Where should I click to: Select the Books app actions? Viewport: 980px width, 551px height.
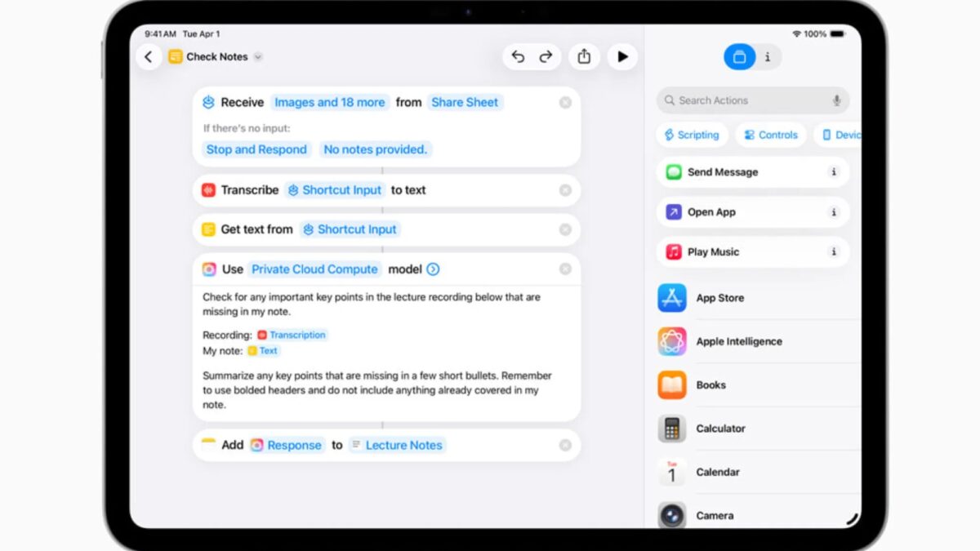(710, 384)
